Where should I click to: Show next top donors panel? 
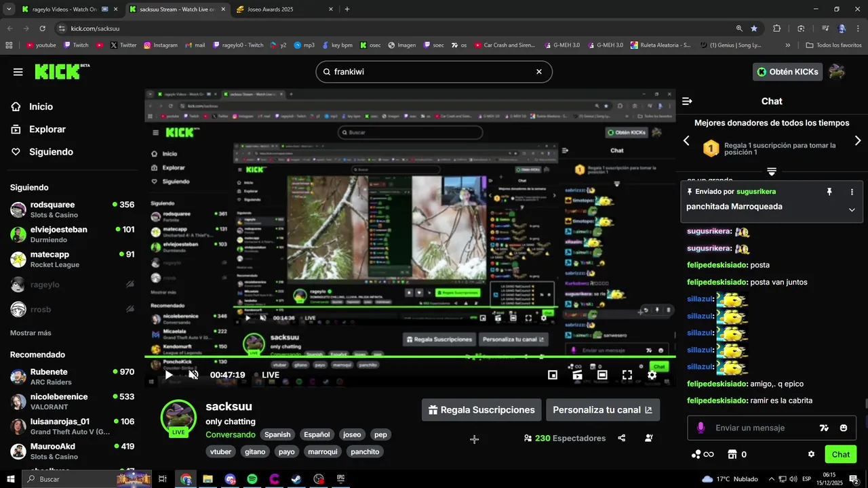coord(858,141)
